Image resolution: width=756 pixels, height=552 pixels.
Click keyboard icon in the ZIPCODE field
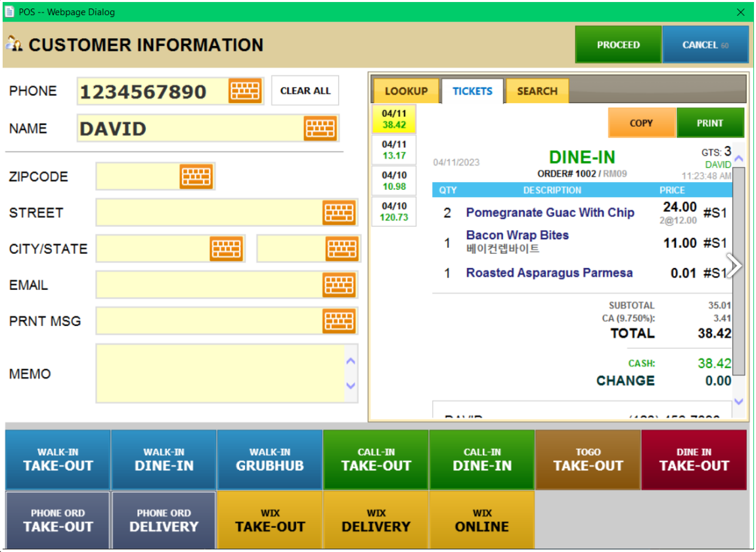pyautogui.click(x=196, y=177)
